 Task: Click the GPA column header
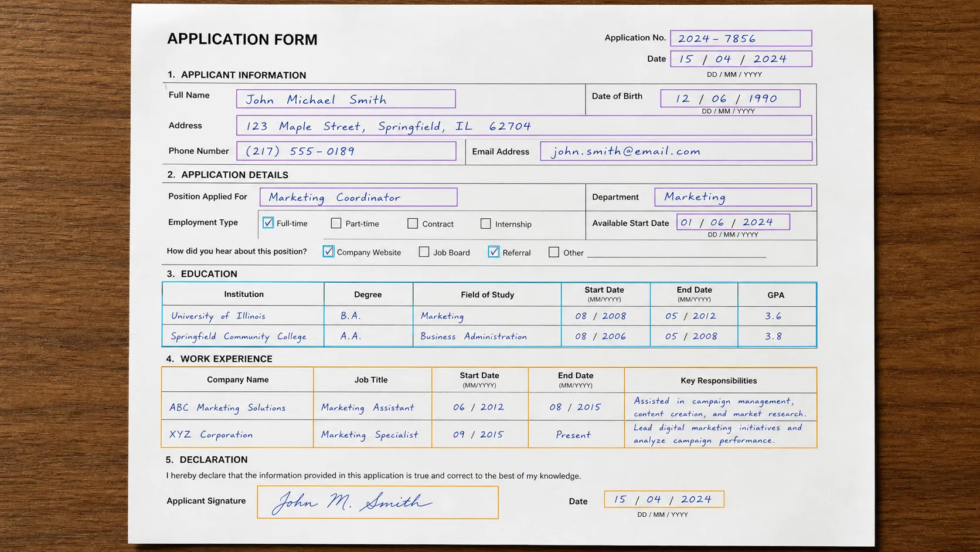(x=776, y=295)
